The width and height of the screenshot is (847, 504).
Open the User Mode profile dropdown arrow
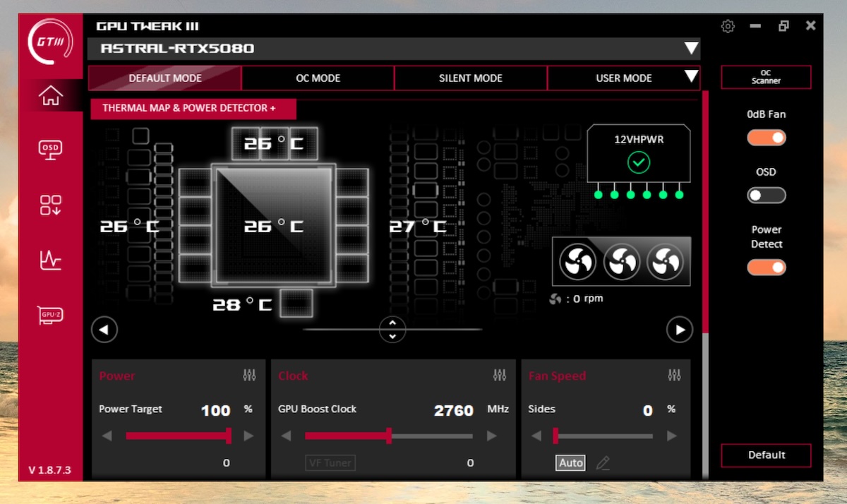[x=691, y=77]
